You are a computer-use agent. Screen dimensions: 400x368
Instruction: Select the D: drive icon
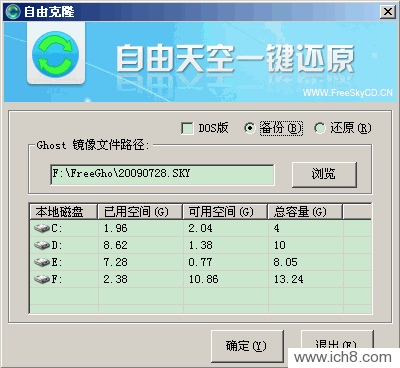pyautogui.click(x=42, y=246)
